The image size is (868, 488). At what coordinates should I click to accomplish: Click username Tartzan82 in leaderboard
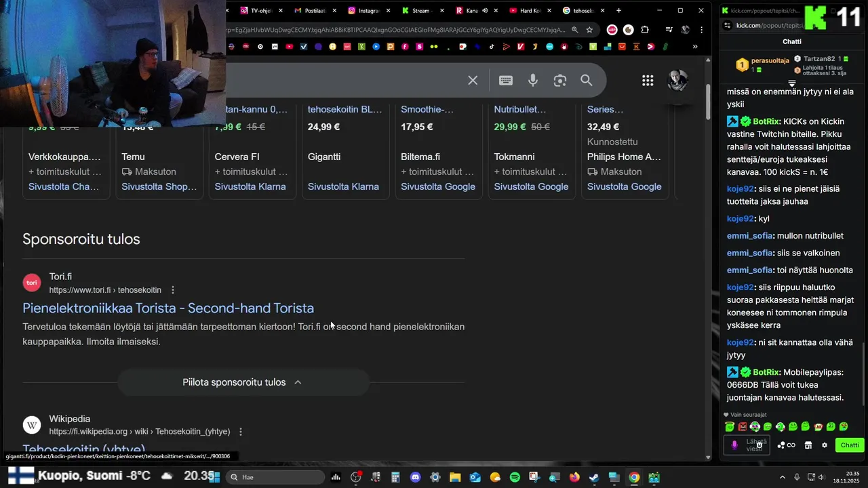pos(819,59)
